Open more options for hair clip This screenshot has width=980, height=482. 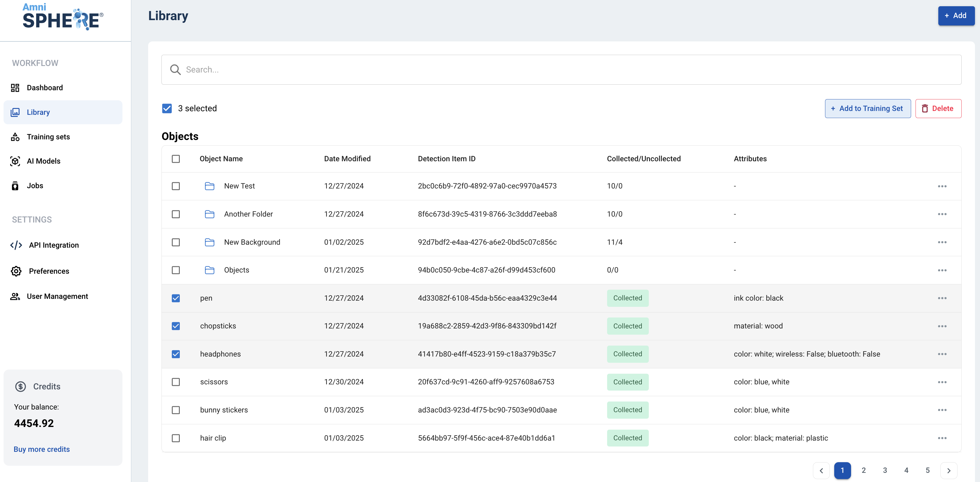(x=942, y=438)
